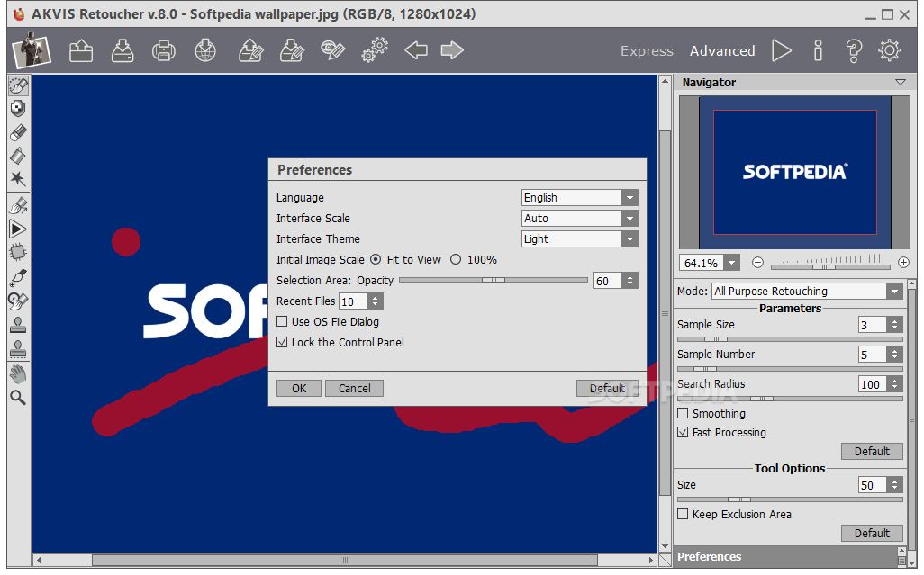
Task: Select the Clone Stamp tool
Action: pyautogui.click(x=18, y=325)
